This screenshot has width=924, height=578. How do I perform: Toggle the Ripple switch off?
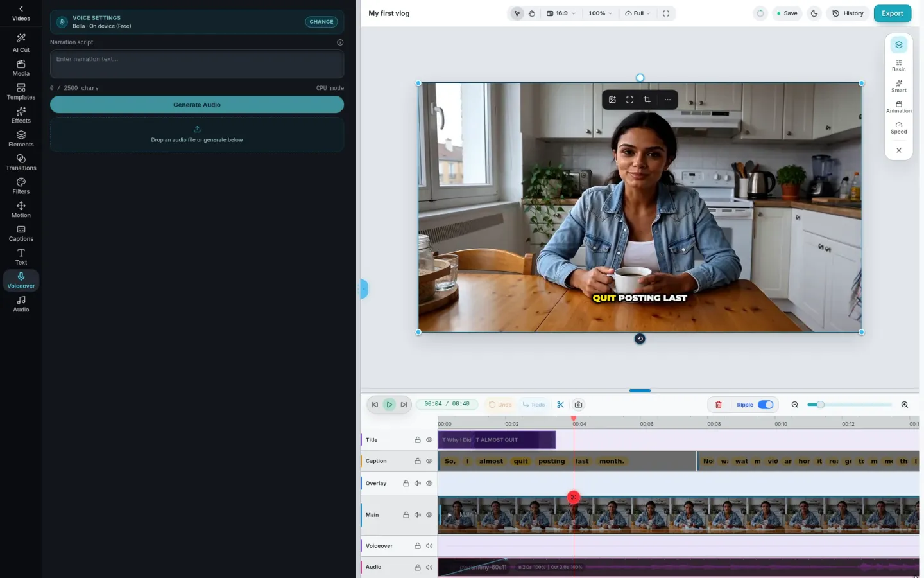(x=766, y=405)
